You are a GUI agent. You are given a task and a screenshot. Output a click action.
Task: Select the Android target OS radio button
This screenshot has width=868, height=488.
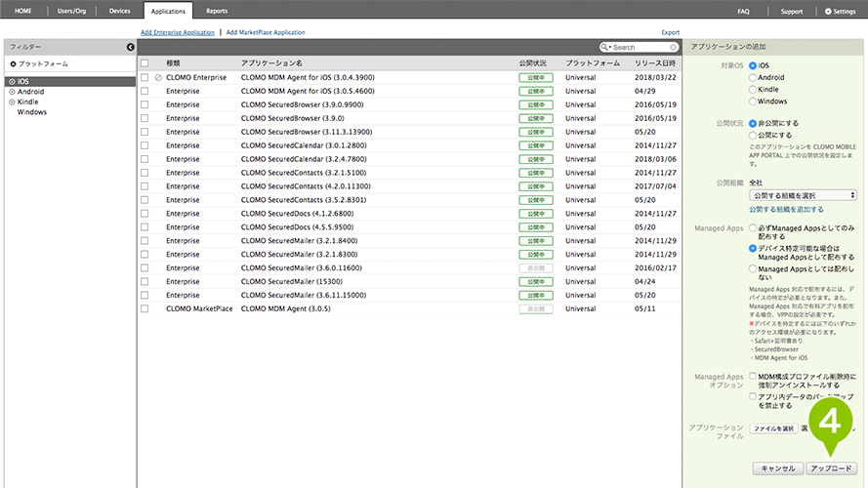coord(753,77)
